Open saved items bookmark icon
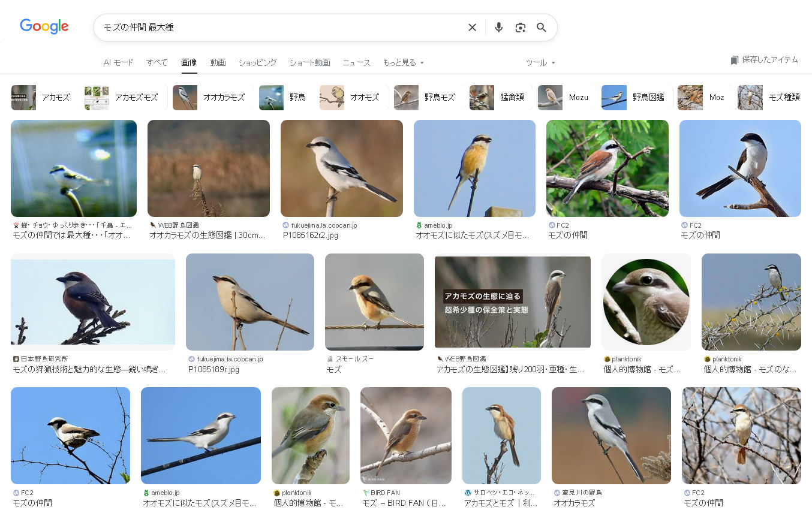The height and width of the screenshot is (513, 812). [x=735, y=60]
